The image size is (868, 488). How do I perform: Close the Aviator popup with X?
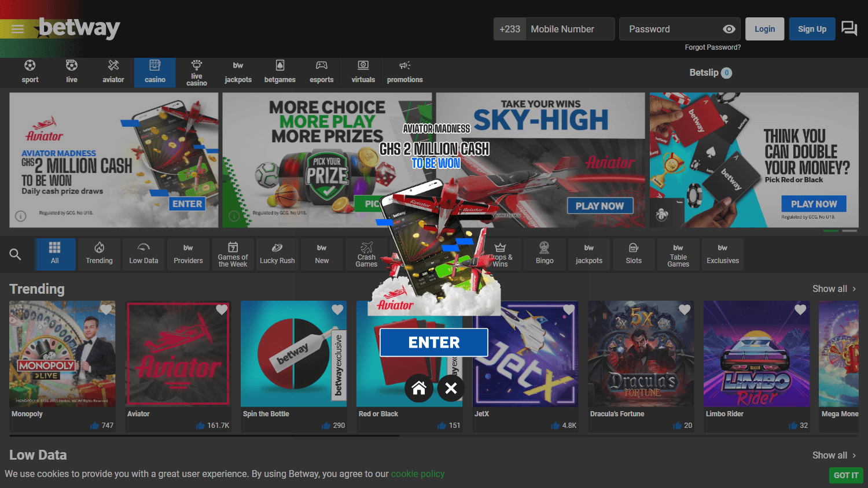(451, 388)
